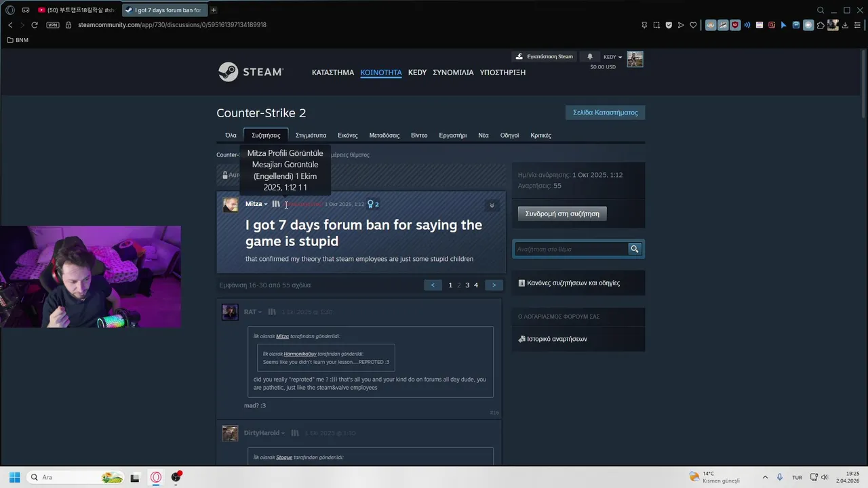Open the Opera menu logo
Image resolution: width=868 pixels, height=488 pixels.
point(10,10)
